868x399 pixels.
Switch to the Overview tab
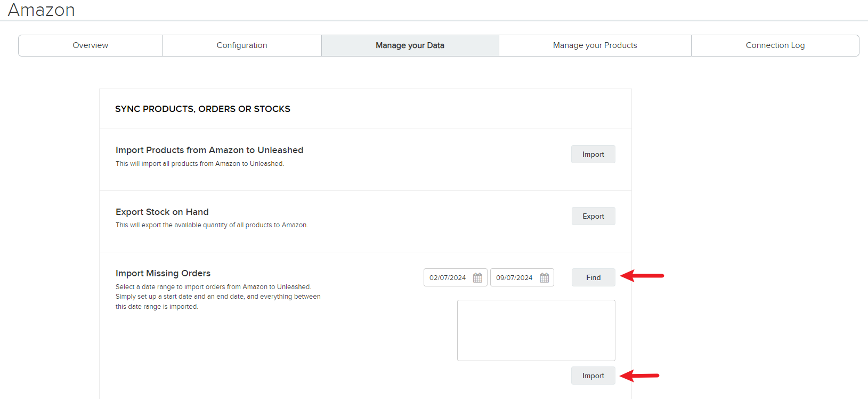coord(91,45)
